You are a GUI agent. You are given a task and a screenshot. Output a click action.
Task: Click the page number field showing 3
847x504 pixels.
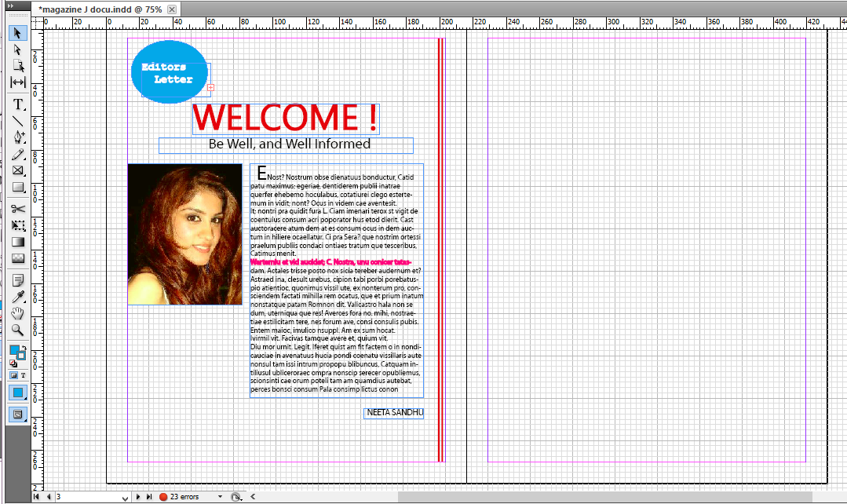pyautogui.click(x=87, y=497)
